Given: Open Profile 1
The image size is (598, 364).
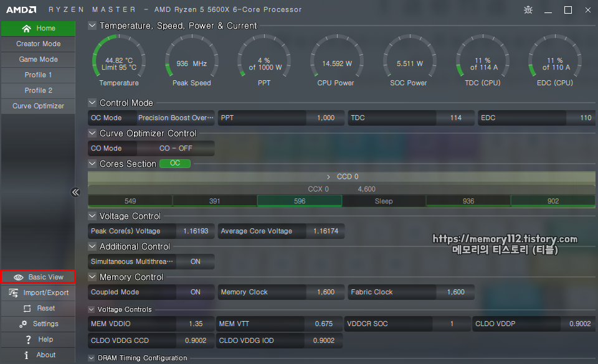Looking at the screenshot, I should click(x=38, y=75).
